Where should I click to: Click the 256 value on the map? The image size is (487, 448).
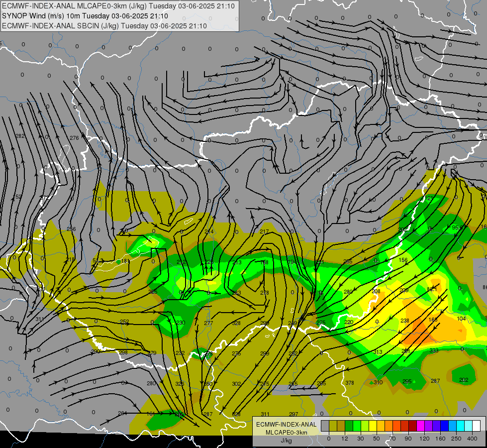tap(72, 229)
